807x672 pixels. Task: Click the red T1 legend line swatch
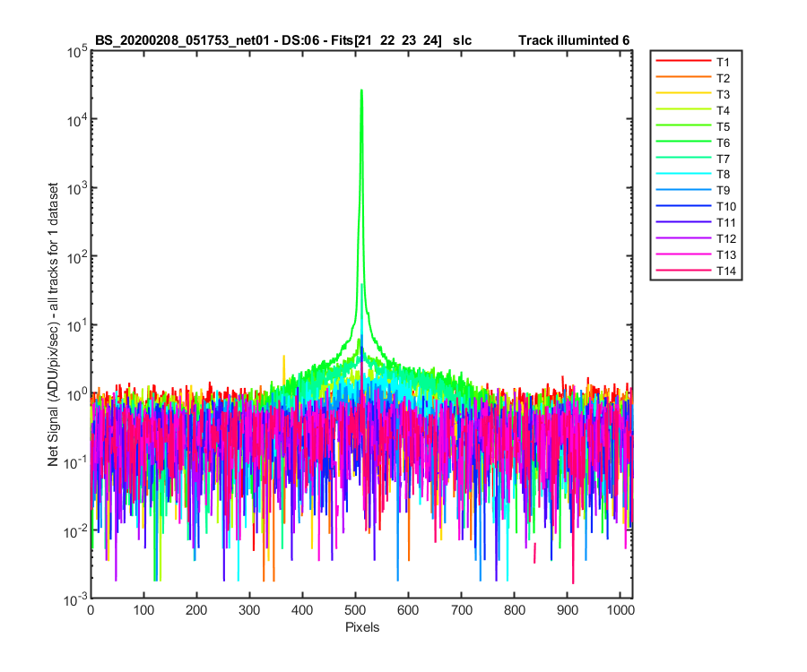683,61
